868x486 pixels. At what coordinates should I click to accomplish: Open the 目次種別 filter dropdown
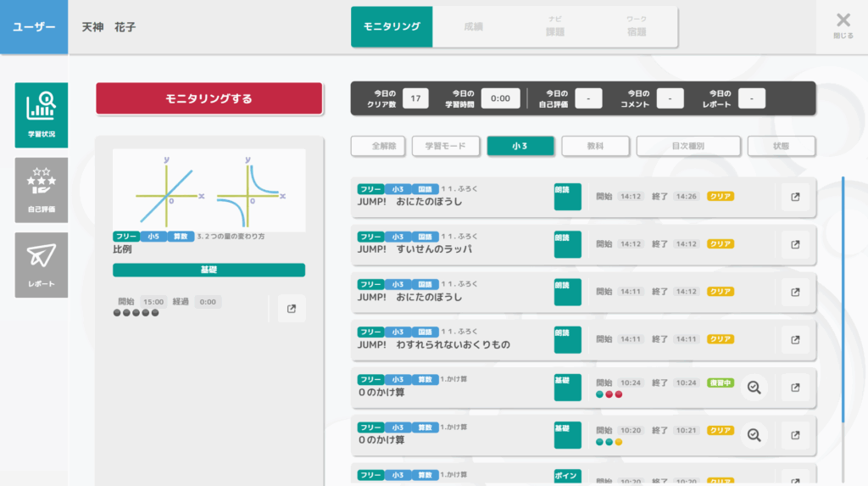click(687, 146)
